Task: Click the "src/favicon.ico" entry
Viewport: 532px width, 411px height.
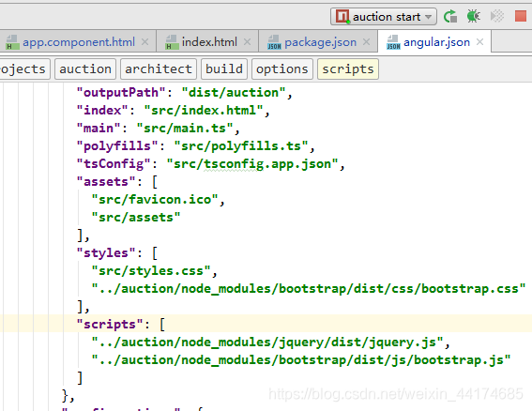Action: point(155,200)
